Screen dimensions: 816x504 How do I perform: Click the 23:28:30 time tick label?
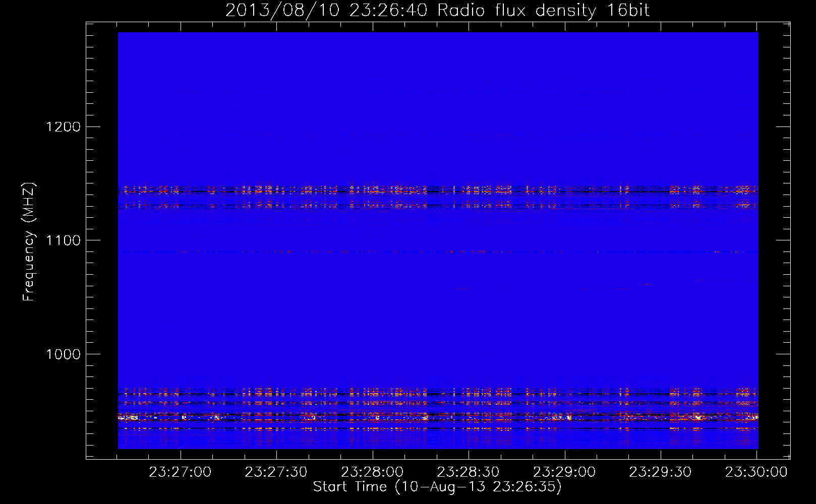coord(468,472)
